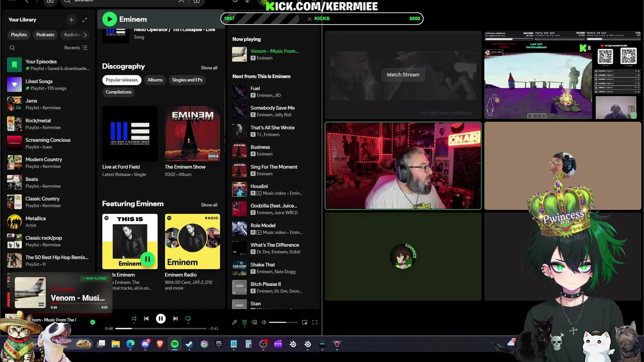Toggle repeat mode
Image resolution: width=644 pixels, height=362 pixels.
(x=188, y=318)
